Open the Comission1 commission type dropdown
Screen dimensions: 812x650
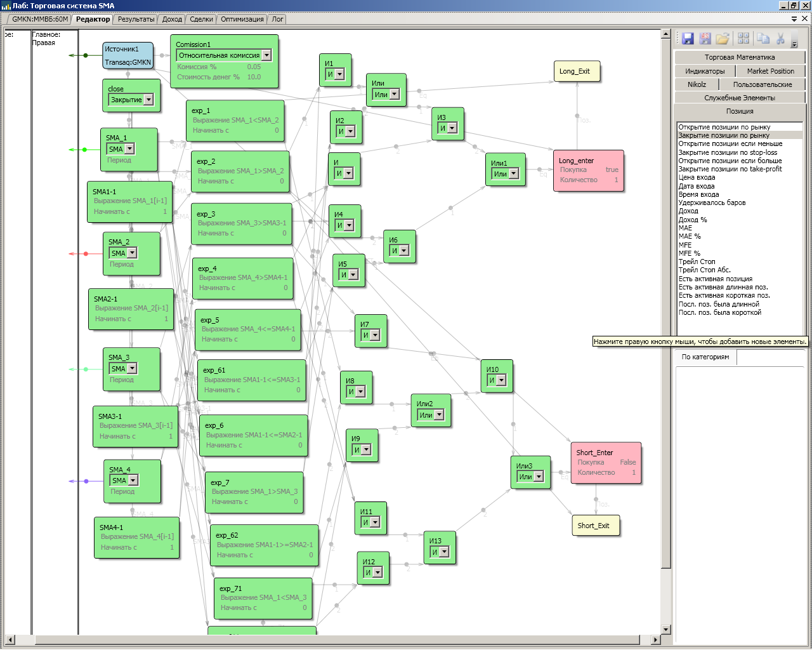(266, 55)
